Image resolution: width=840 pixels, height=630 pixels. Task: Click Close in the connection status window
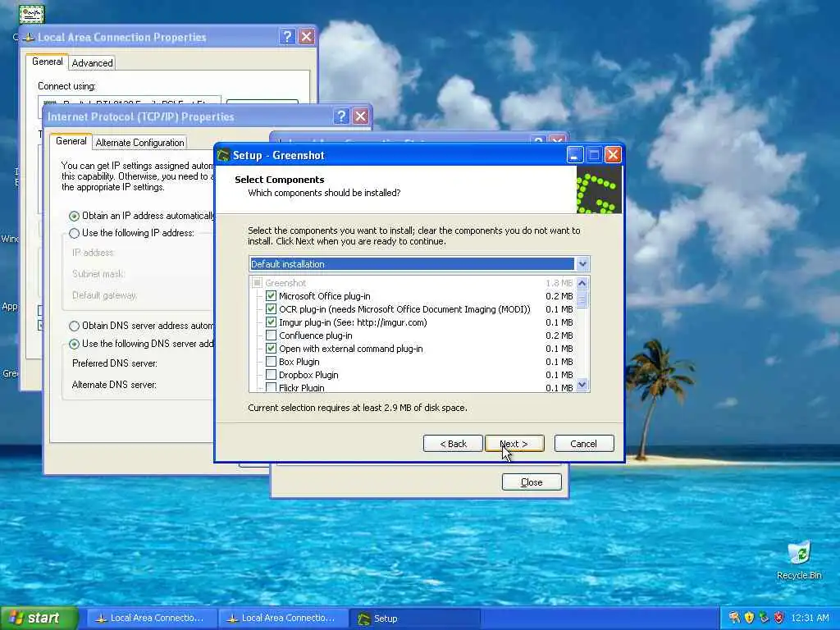(532, 482)
